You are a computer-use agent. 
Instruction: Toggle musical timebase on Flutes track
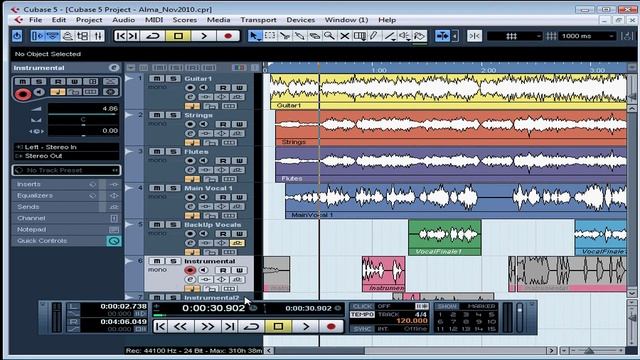(192, 179)
